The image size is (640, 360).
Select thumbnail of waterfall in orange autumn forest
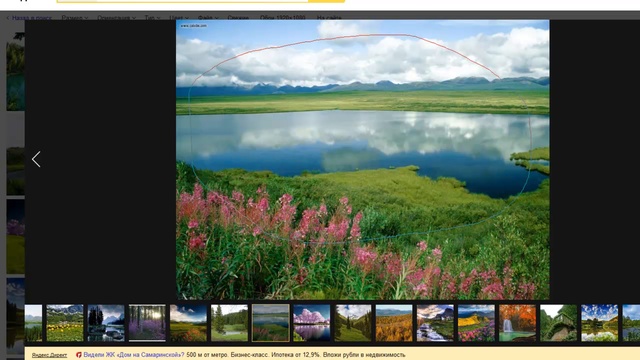pos(518,323)
